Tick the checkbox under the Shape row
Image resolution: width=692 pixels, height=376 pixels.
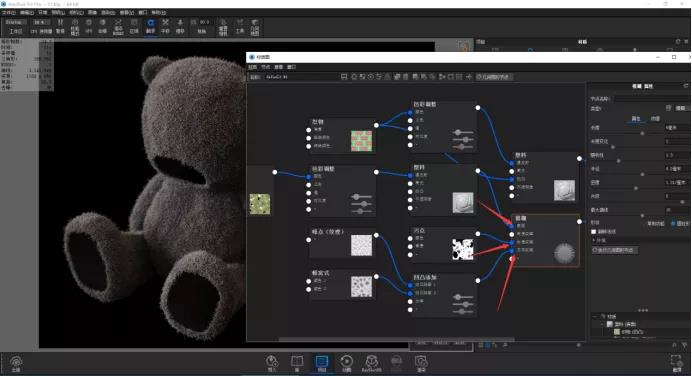tap(594, 232)
